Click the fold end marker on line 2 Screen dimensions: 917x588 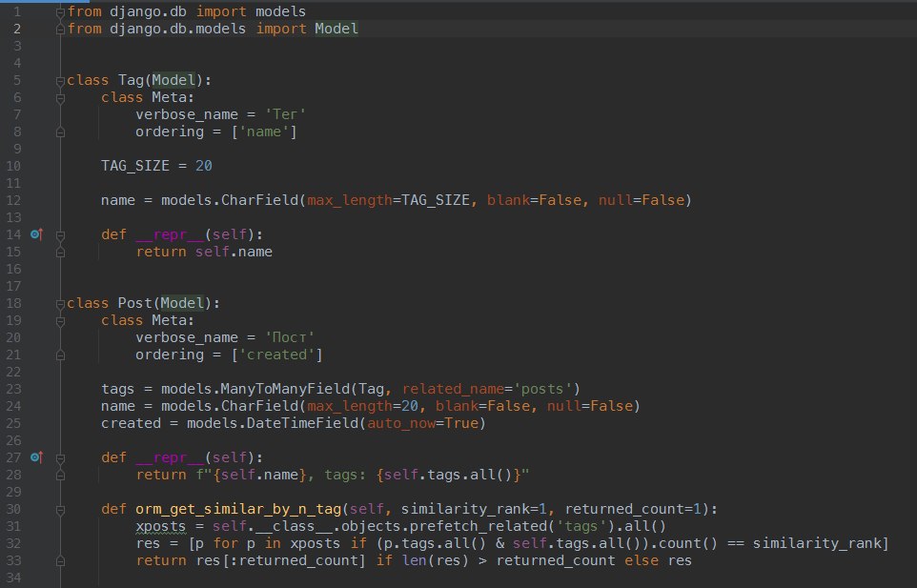[60, 30]
